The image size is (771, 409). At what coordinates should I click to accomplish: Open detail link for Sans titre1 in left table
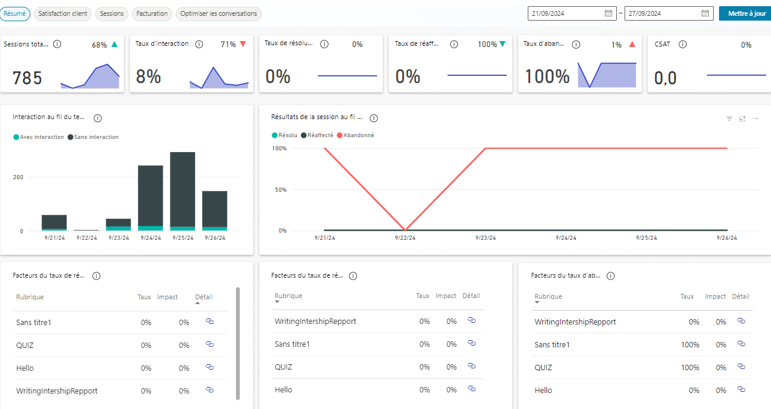click(x=210, y=321)
